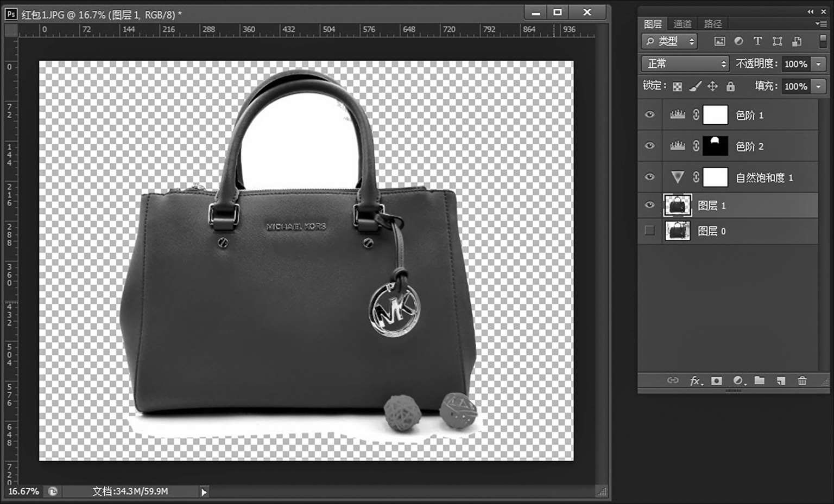Click the mask link icon on 色阶 2
Screen dimensions: 834x504
tap(696, 145)
